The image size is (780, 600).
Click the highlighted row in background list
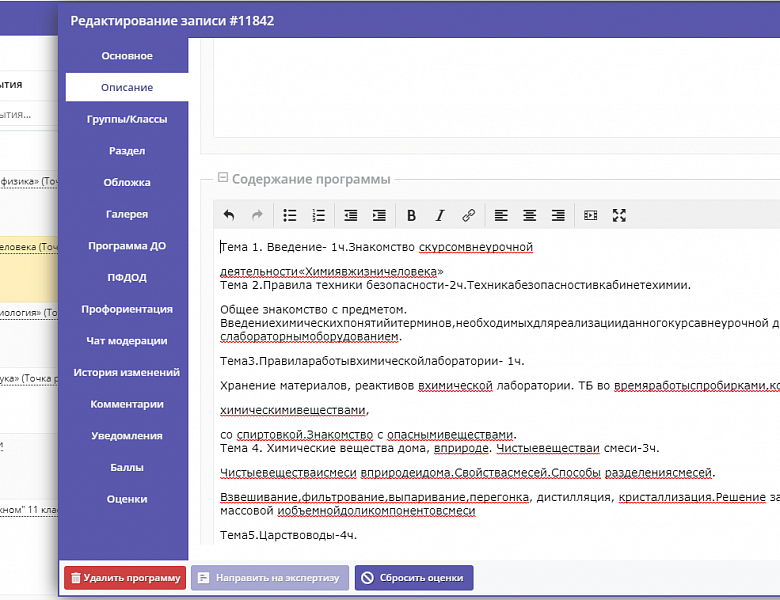point(29,269)
